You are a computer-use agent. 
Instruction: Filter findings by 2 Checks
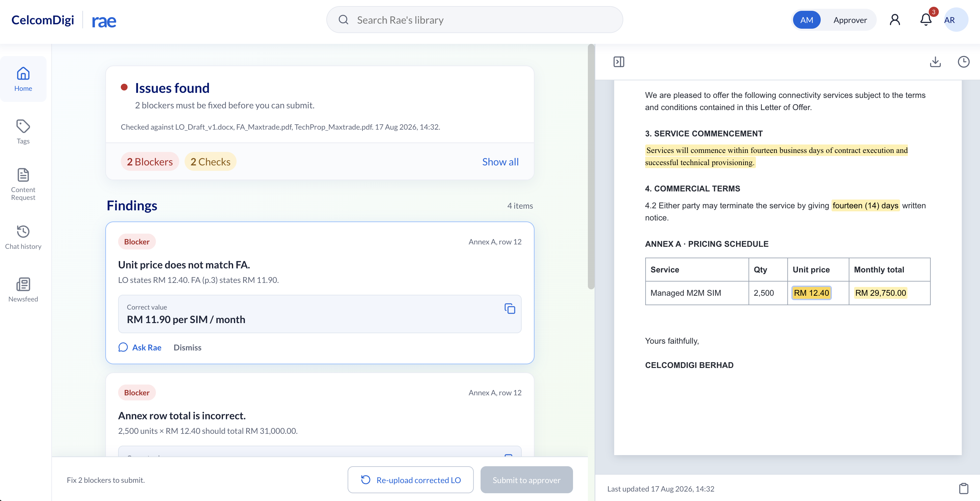pyautogui.click(x=210, y=161)
